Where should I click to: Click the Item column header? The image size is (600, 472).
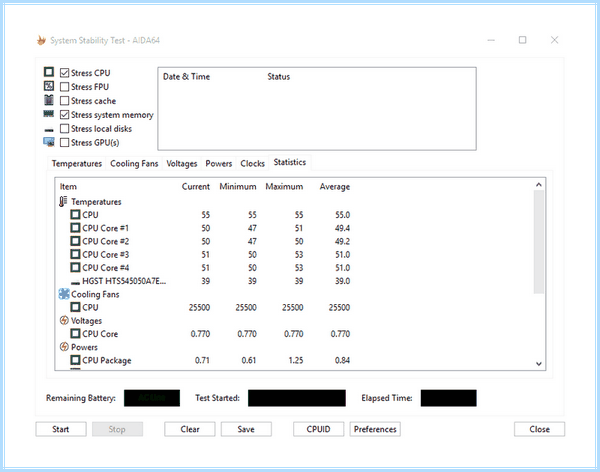68,186
